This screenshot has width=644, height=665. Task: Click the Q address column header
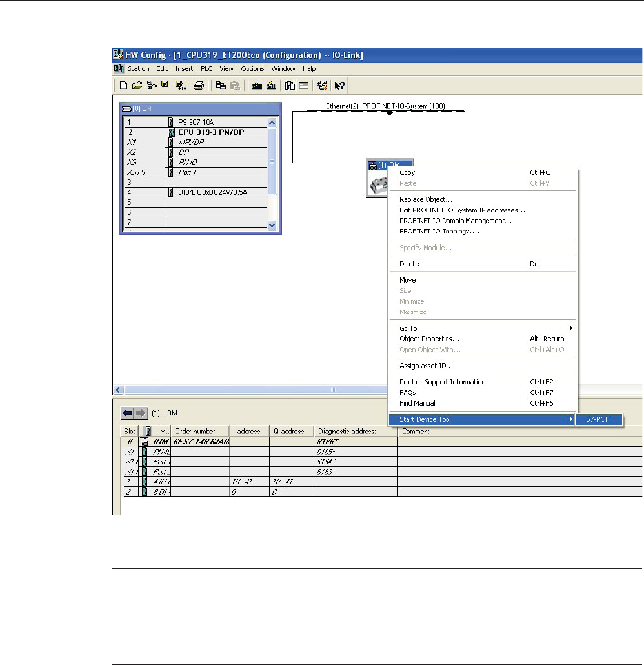[292, 432]
